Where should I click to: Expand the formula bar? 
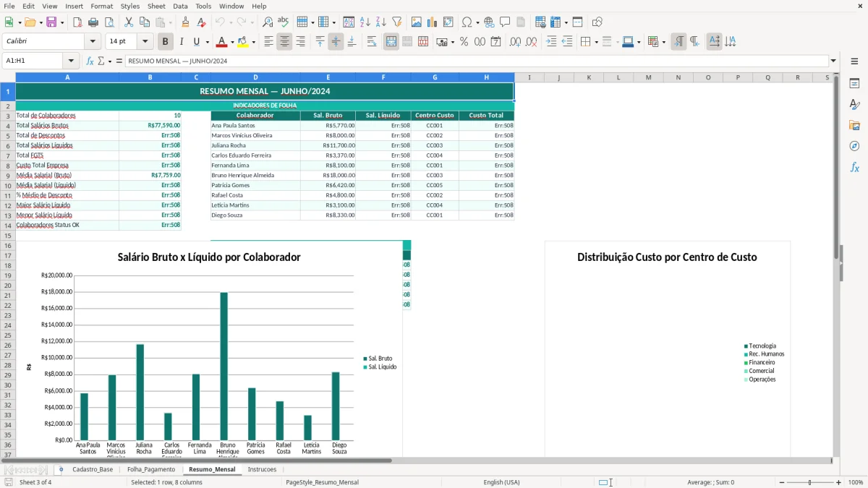833,61
